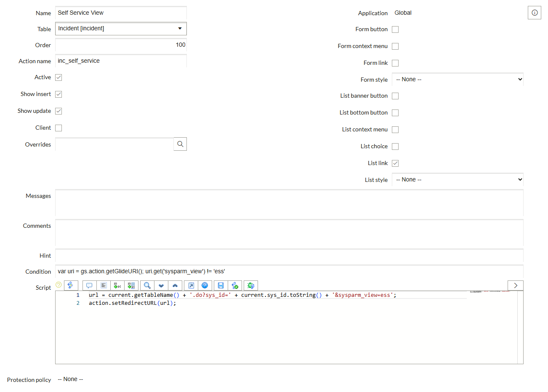
Task: Open the List style dropdown
Action: coord(458,179)
